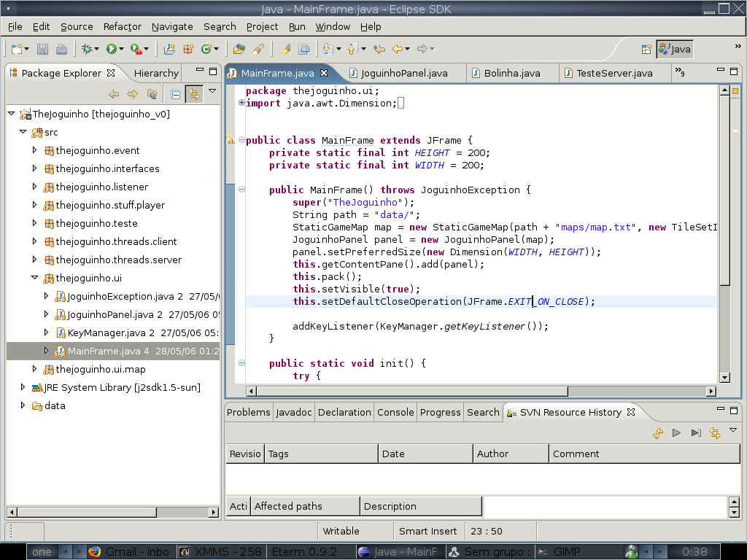Viewport: 747px width, 560px height.
Task: Click the editor vertical scrollbar thumb
Action: point(724,190)
